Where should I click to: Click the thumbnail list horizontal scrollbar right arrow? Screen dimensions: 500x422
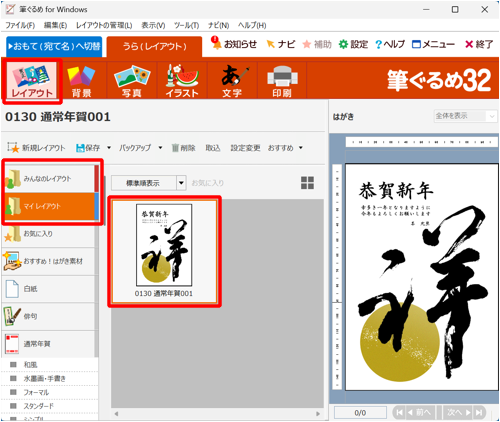pos(318,414)
